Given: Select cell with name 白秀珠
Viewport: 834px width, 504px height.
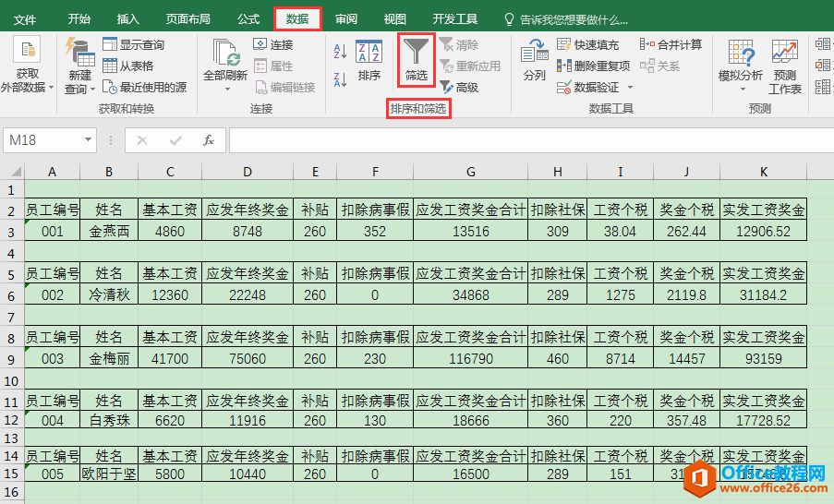Looking at the screenshot, I should pyautogui.click(x=109, y=420).
